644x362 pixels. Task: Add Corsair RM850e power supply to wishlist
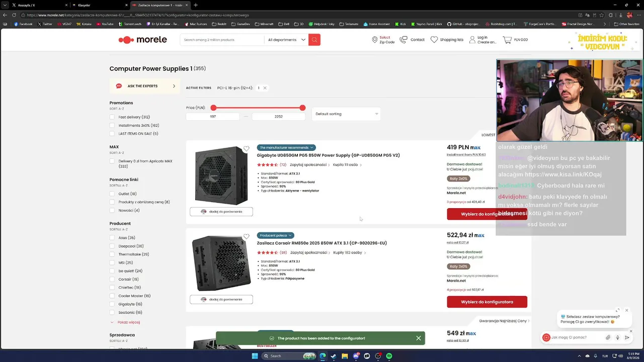pos(246,236)
